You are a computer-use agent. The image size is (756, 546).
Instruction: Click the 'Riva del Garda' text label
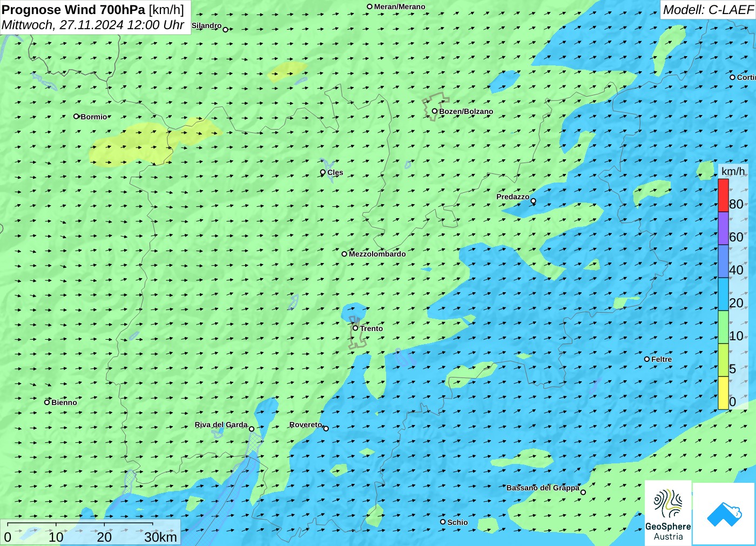point(221,424)
